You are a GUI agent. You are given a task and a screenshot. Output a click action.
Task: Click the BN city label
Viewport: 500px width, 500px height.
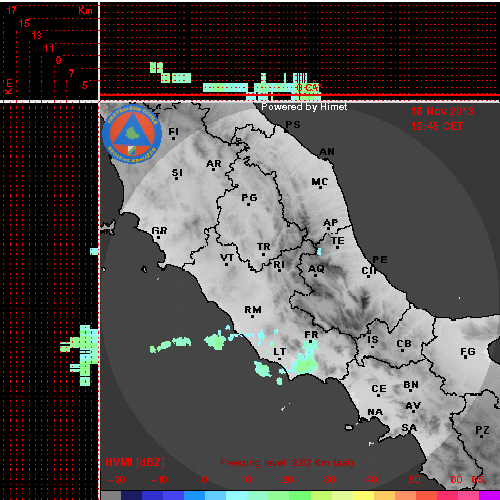pyautogui.click(x=411, y=385)
